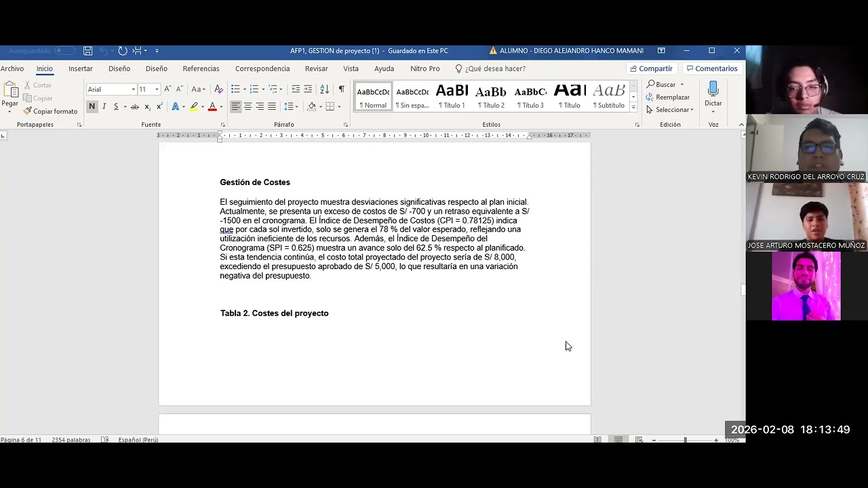868x488 pixels.
Task: Click ¿Qué desea hacer? search box
Action: (490, 68)
